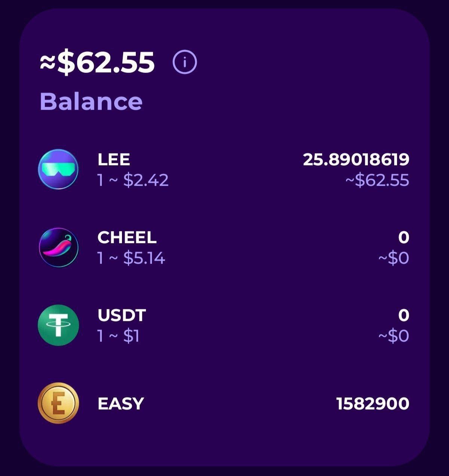Screen dimensions: 449x476
Task: Click the total ≈$62.55 amount
Action: point(97,62)
